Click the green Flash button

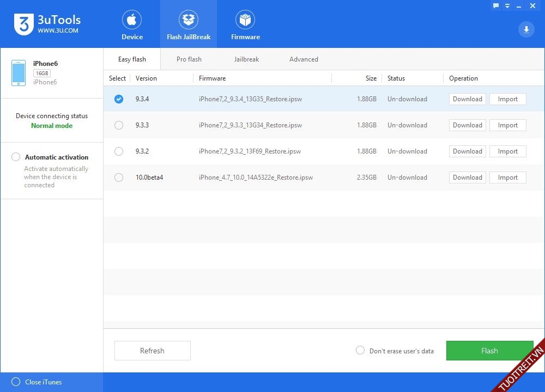click(x=489, y=351)
